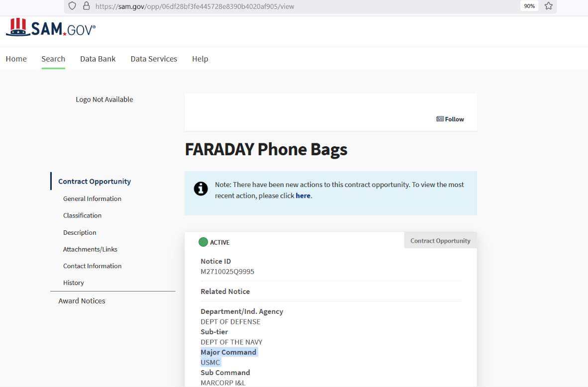Open the Data Bank tab
This screenshot has height=387, width=588.
click(x=98, y=59)
